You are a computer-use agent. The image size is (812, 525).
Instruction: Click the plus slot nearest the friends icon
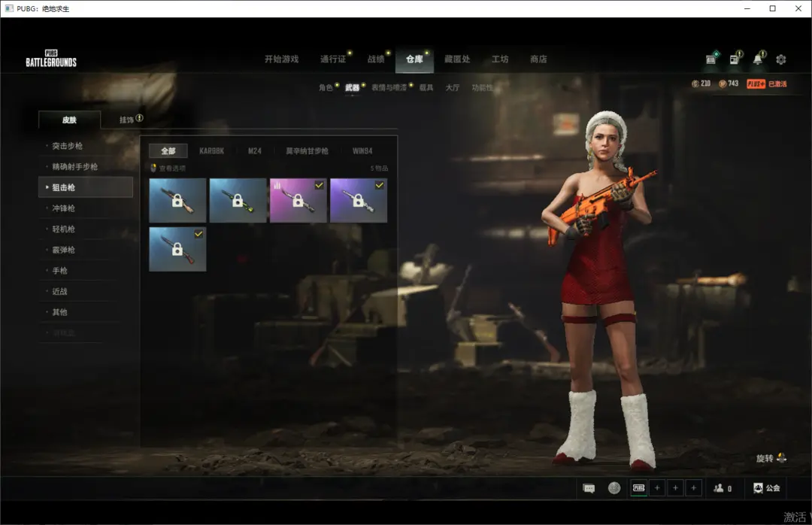point(693,488)
